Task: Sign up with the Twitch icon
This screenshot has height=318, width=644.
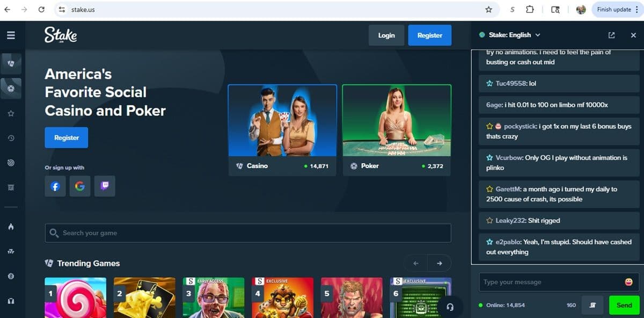Action: 105,186
